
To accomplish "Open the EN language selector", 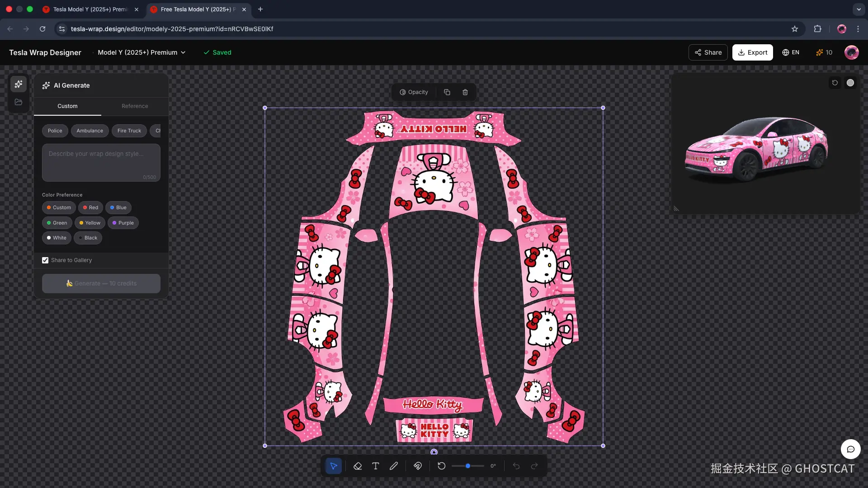I will tap(791, 52).
